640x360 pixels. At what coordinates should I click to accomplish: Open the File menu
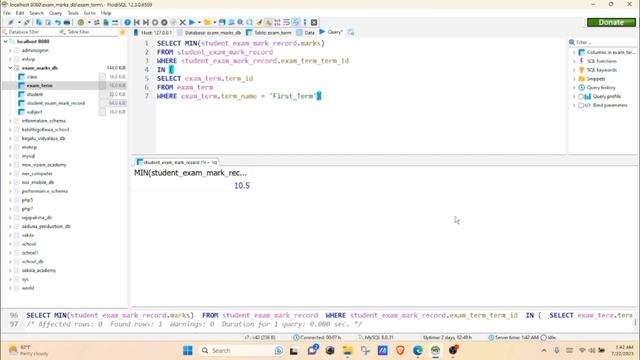(7, 13)
